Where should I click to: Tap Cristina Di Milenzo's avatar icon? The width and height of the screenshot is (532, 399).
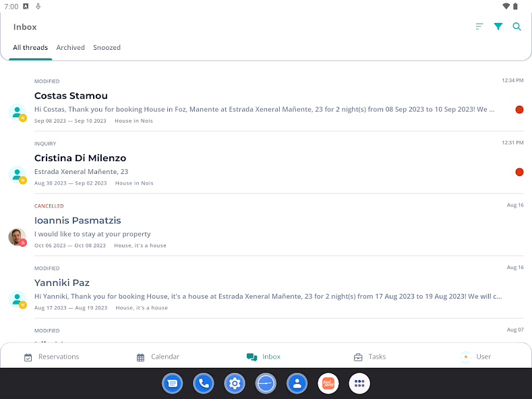point(18,175)
